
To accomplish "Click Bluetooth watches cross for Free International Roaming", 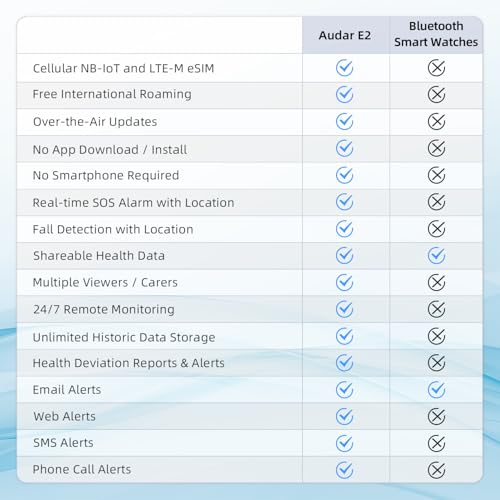I will pyautogui.click(x=436, y=95).
